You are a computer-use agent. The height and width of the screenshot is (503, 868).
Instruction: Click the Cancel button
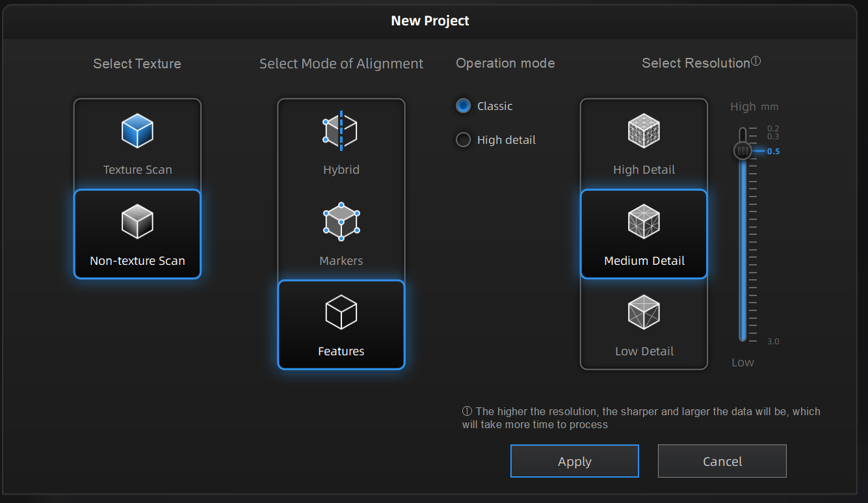(722, 461)
